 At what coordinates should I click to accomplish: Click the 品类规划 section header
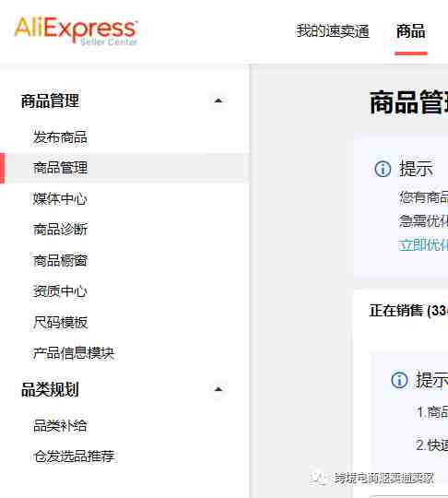(50, 389)
